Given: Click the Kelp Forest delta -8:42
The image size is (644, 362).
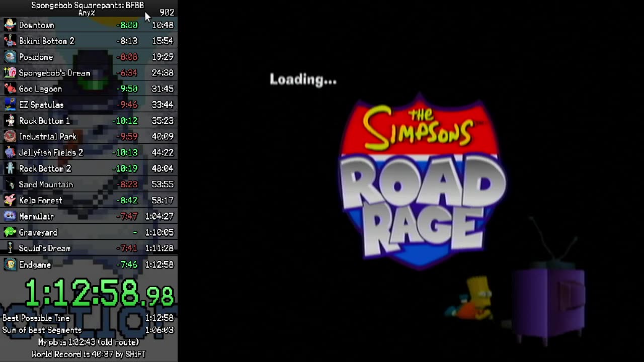Looking at the screenshot, I should pos(127,200).
